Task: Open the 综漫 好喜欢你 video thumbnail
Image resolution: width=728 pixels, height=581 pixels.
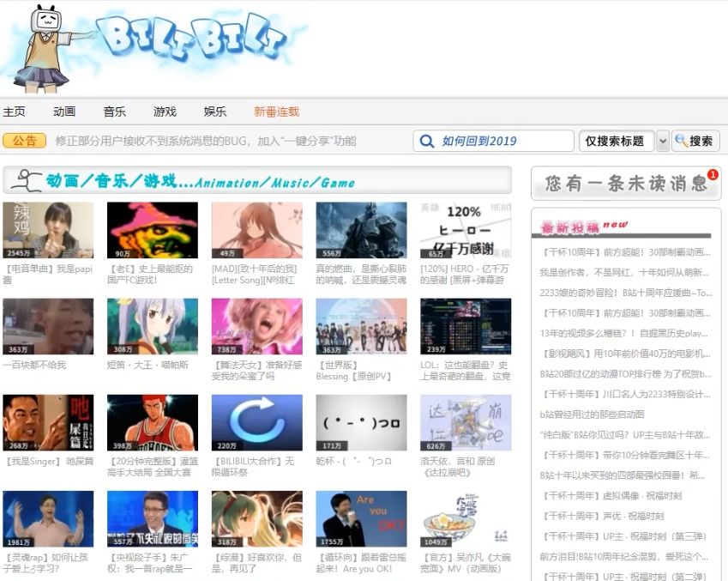Action: pyautogui.click(x=256, y=518)
